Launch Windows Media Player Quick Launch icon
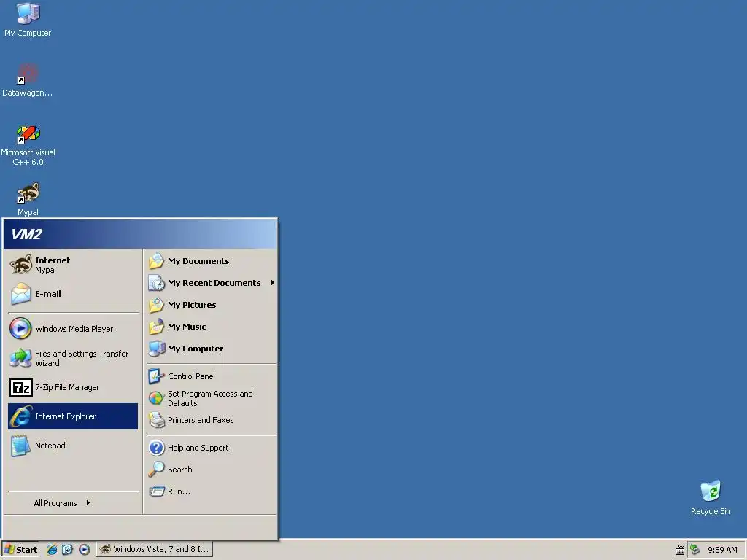 pyautogui.click(x=85, y=550)
